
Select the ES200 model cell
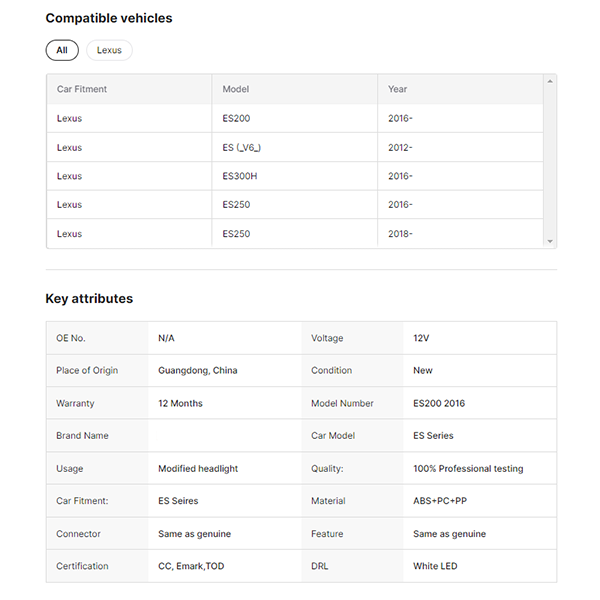[237, 119]
